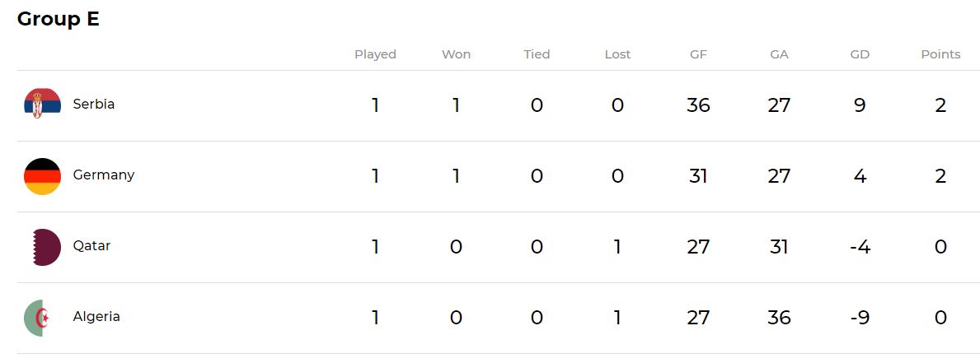This screenshot has height=363, width=980.
Task: Click the Group E heading
Action: point(58,20)
